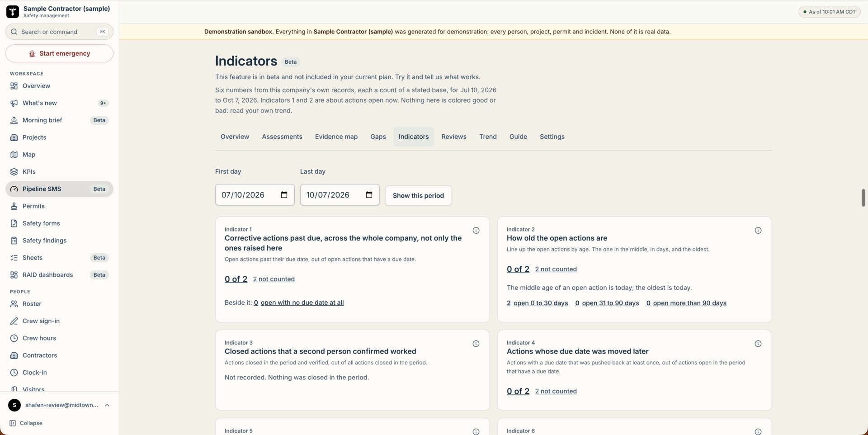This screenshot has height=435, width=868.
Task: Click the What's new megaphone icon
Action: 14,103
